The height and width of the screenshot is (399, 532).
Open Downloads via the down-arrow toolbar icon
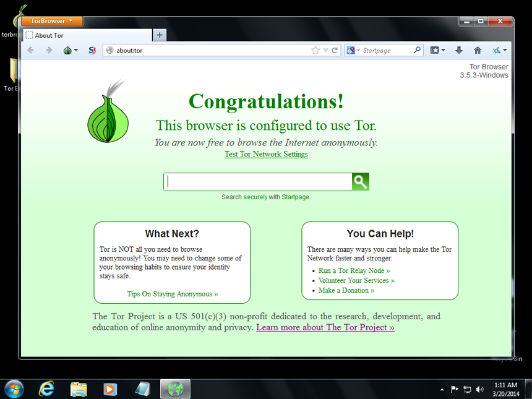pyautogui.click(x=459, y=50)
